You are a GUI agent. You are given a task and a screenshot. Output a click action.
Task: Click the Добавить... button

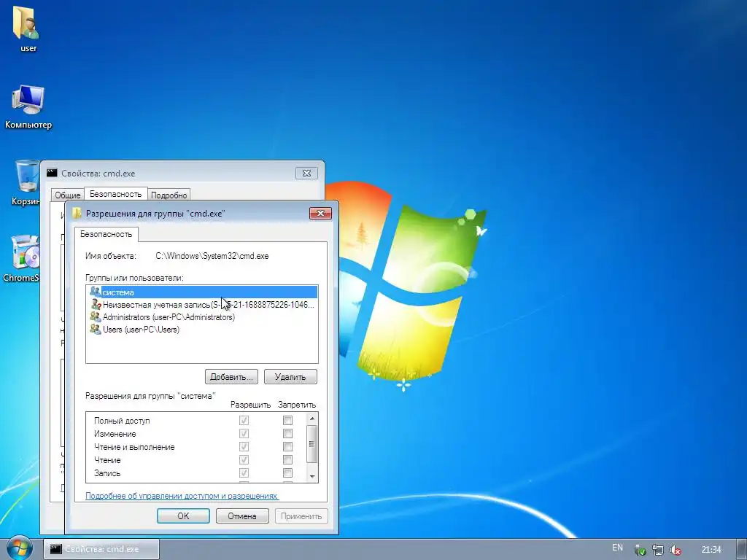point(231,377)
